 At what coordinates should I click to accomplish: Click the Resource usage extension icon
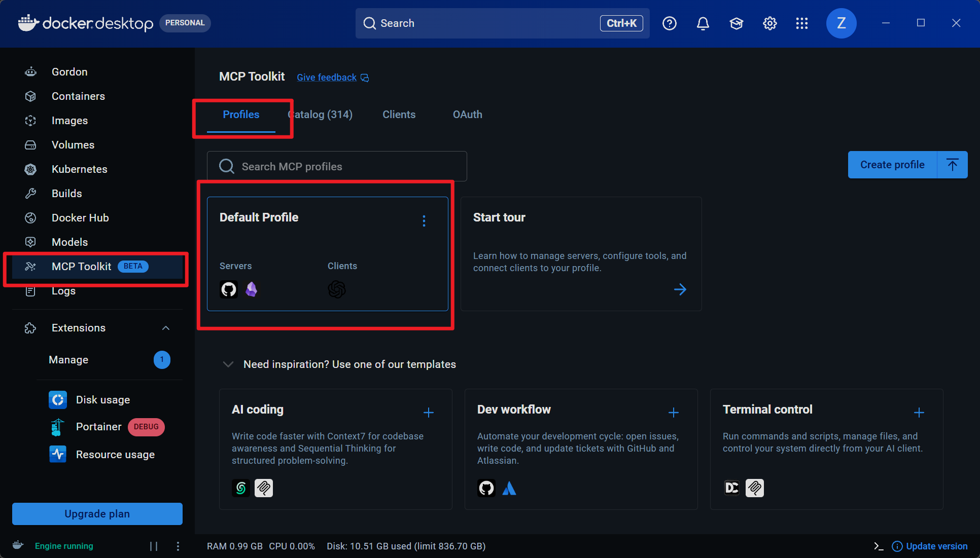pyautogui.click(x=58, y=454)
